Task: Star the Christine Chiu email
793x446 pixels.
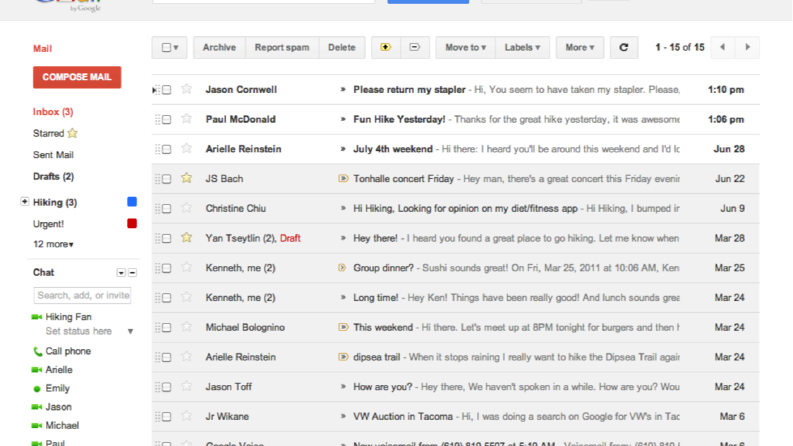Action: click(x=187, y=208)
